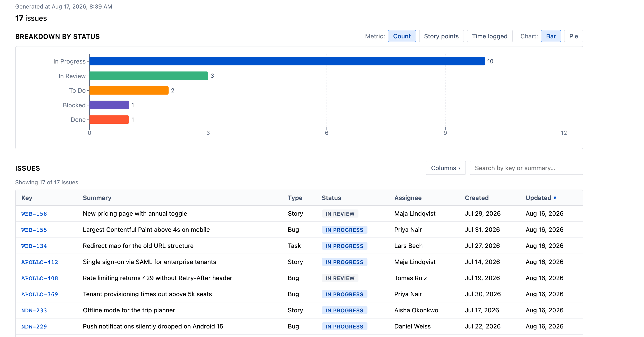
Task: Open issue NDW-233
Action: click(34, 310)
